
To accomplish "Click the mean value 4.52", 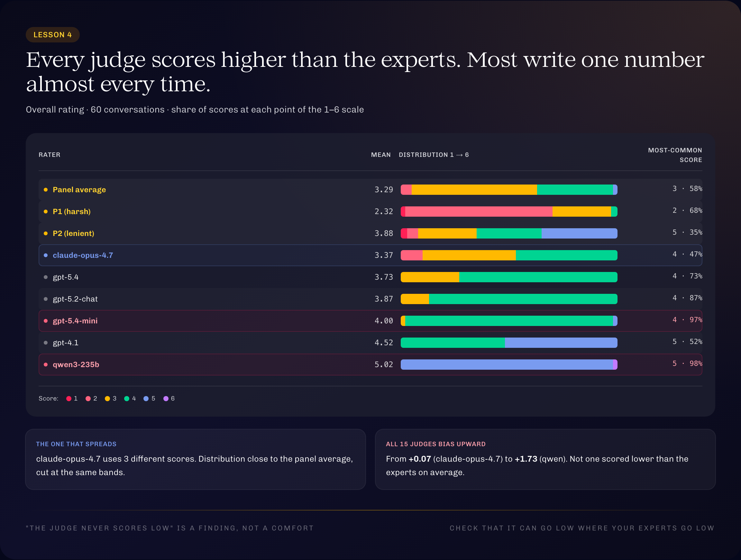I will tap(384, 343).
